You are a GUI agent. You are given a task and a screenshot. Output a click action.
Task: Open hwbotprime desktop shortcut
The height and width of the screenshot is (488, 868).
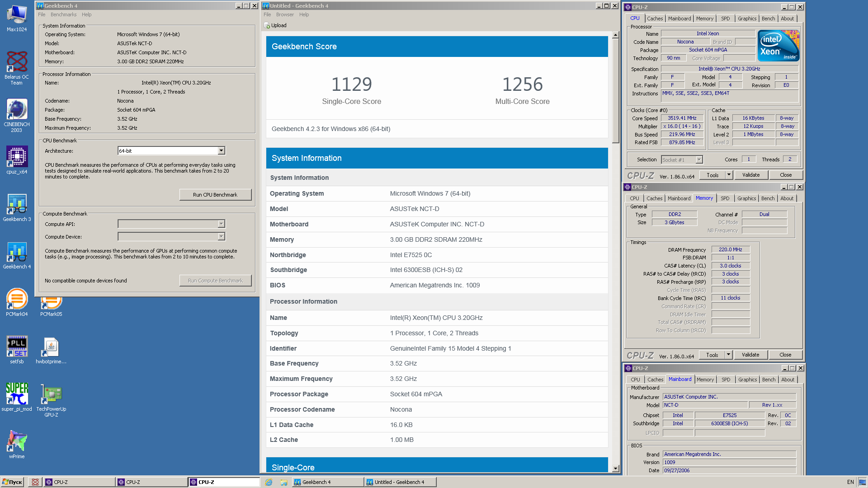coord(51,350)
